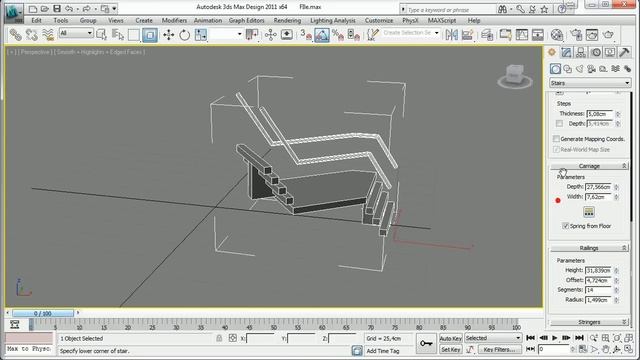This screenshot has width=640, height=360.
Task: Click the Carriage Width input field
Action: pos(598,197)
